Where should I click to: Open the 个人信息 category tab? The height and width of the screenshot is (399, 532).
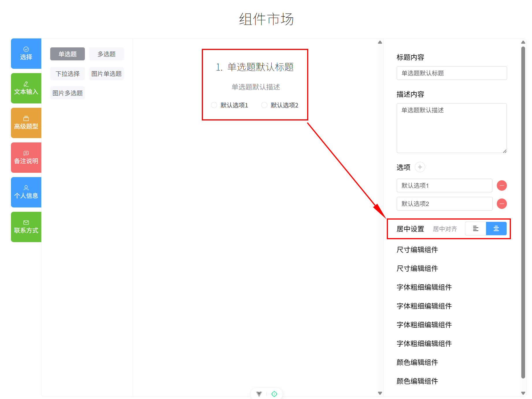click(26, 192)
